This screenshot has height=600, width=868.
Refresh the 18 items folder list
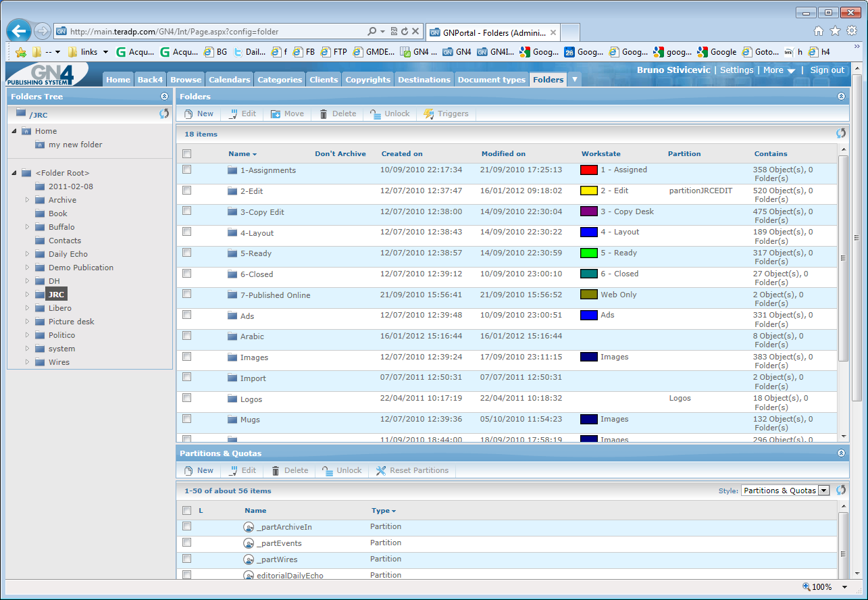coord(841,134)
